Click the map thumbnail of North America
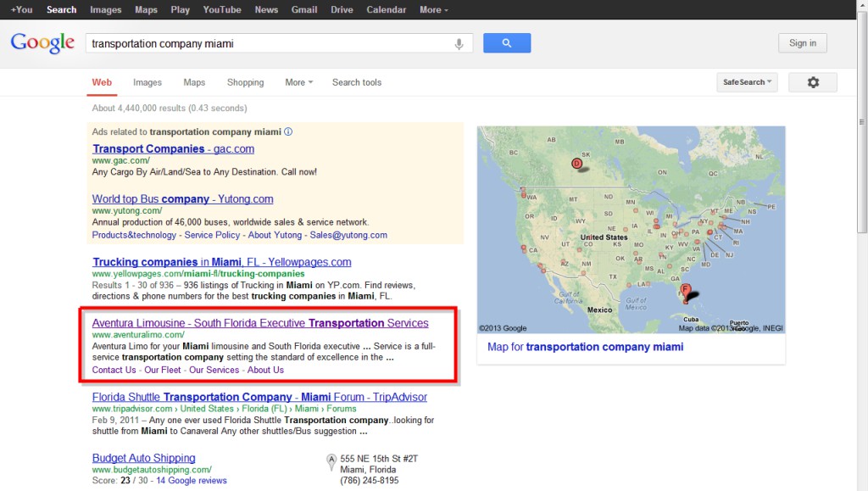 tap(631, 229)
